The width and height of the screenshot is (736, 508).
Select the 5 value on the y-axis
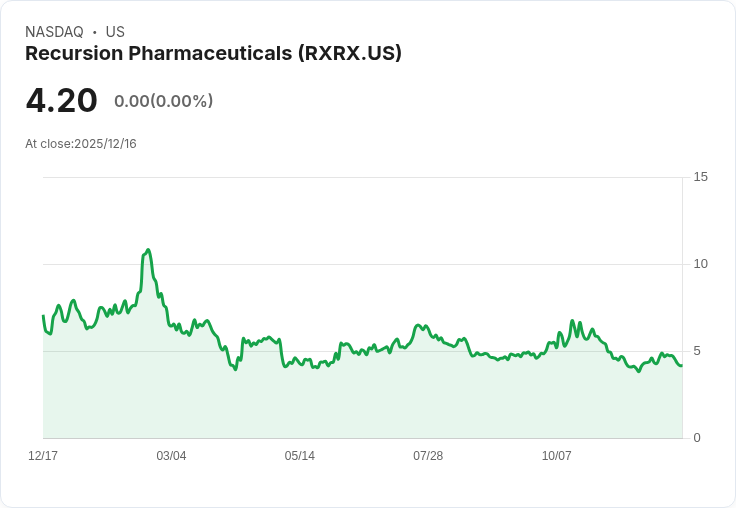click(x=697, y=351)
